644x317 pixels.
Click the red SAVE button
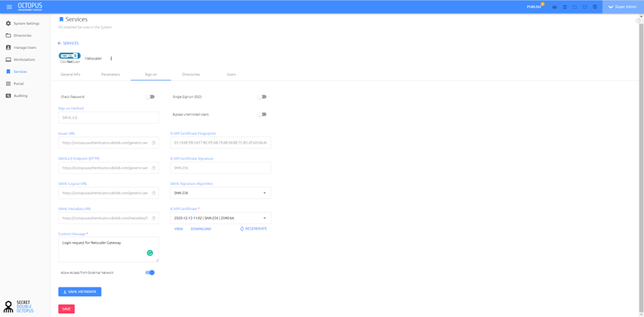[x=67, y=309]
